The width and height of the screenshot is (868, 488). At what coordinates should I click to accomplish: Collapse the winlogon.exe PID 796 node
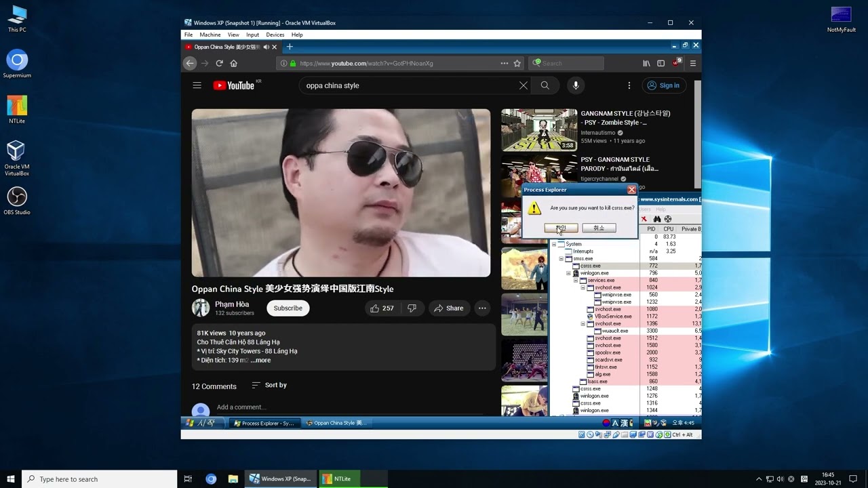tap(568, 273)
